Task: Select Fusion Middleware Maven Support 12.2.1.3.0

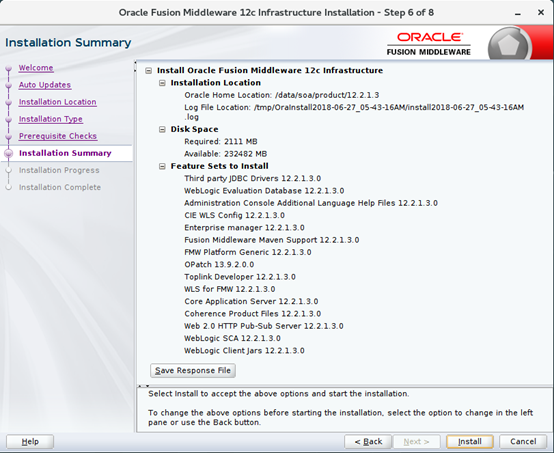Action: (272, 240)
